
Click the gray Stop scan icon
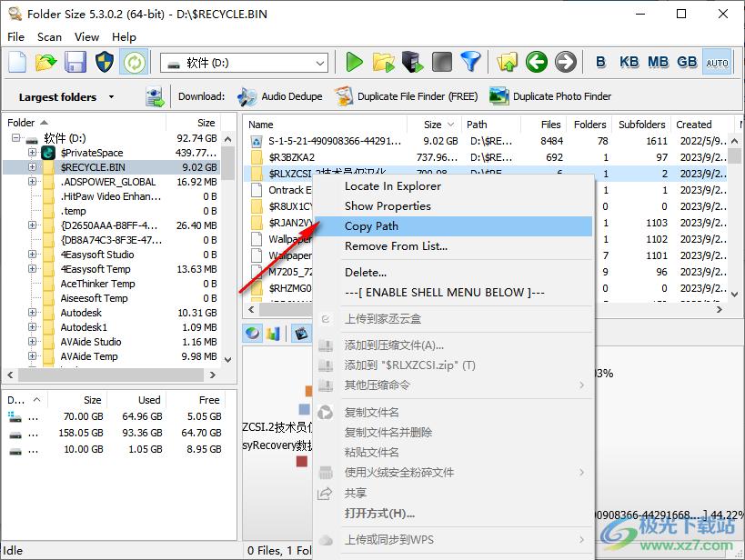(x=441, y=62)
